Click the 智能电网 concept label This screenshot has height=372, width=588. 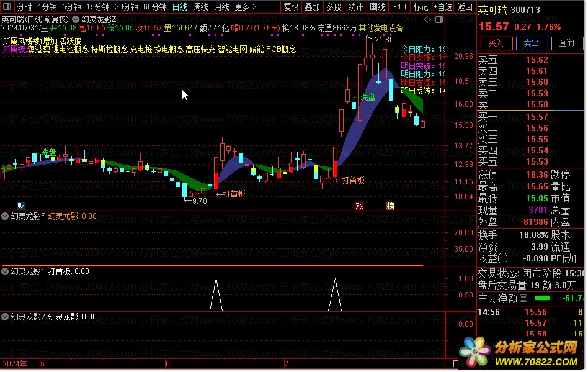click(x=232, y=50)
